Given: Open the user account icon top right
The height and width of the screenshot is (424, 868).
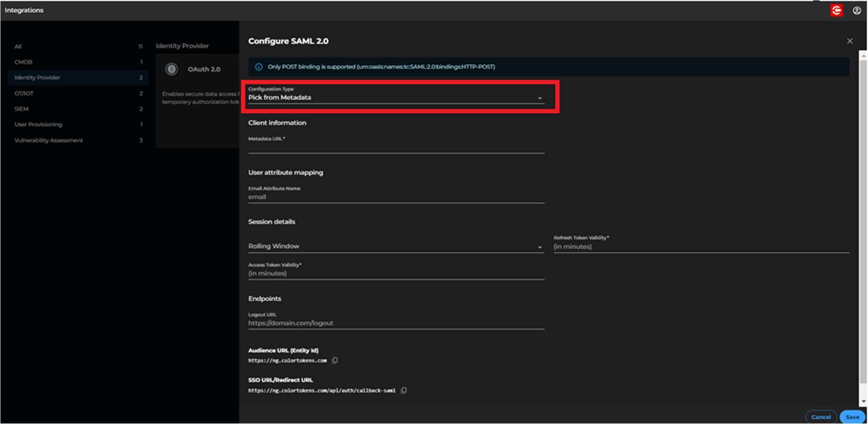Looking at the screenshot, I should [857, 10].
